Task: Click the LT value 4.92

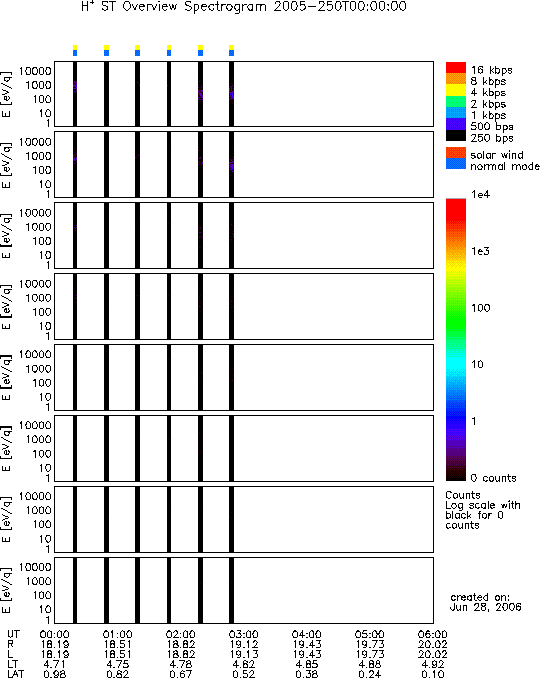Action: (433, 664)
